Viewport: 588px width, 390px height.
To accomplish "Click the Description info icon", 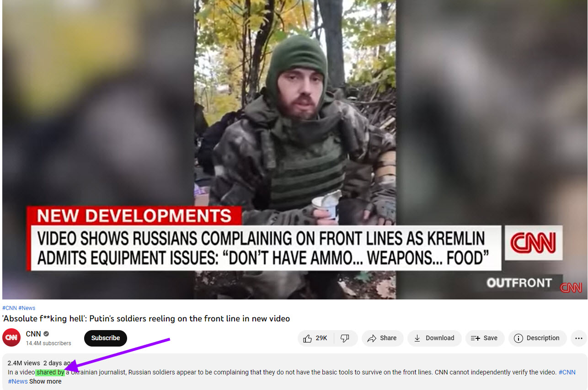I will pos(518,338).
